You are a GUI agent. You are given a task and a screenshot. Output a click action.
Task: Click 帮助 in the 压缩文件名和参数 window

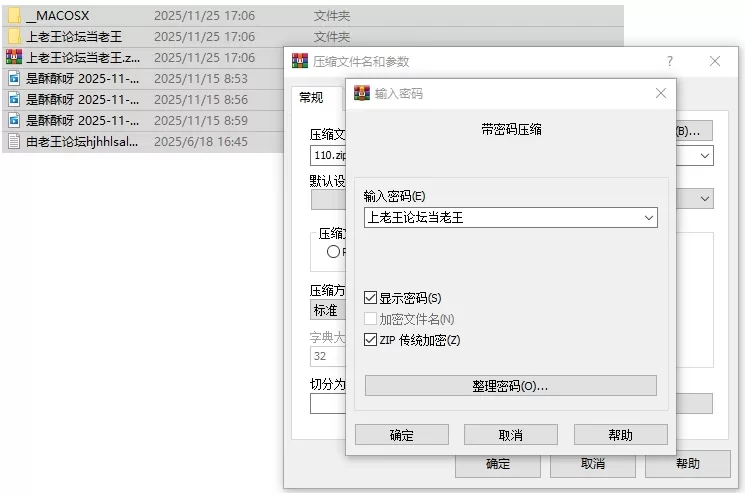[x=688, y=464]
